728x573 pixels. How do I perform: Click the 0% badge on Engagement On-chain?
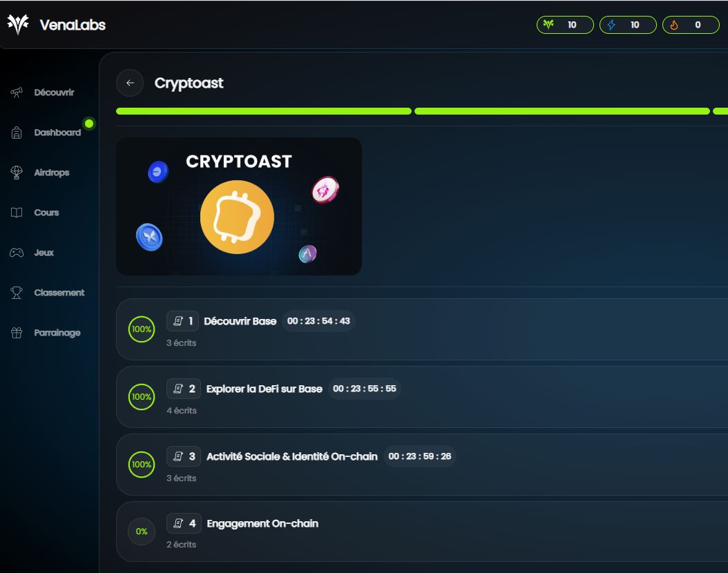click(x=142, y=532)
